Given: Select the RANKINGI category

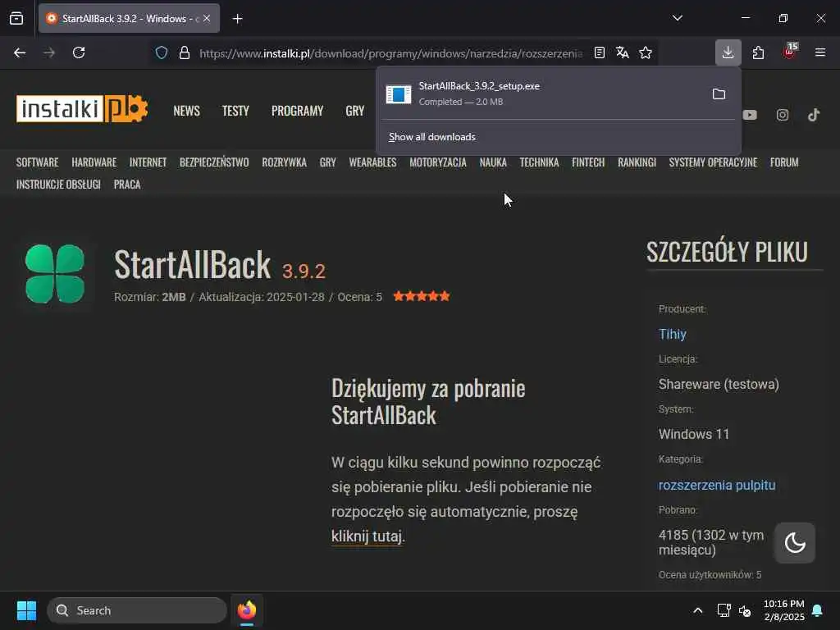Looking at the screenshot, I should click(637, 162).
